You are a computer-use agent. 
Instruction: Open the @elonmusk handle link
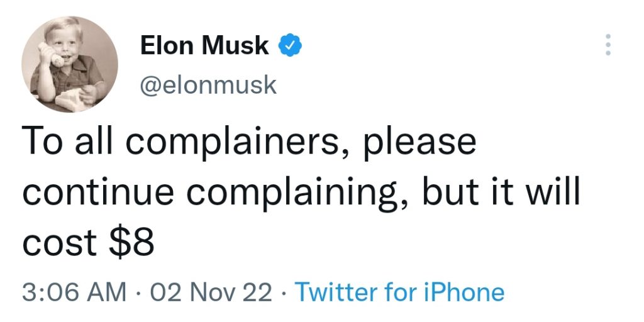tap(208, 86)
